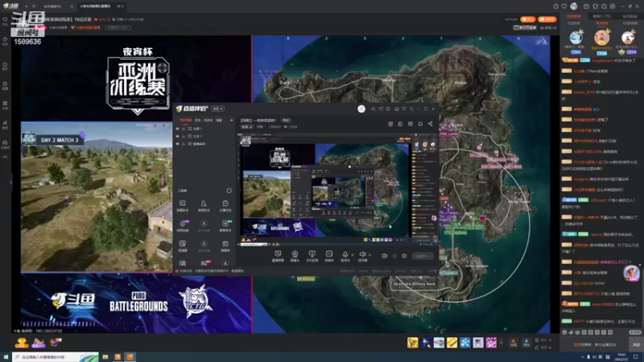Send the rocket gift in the gift bar

click(426, 343)
